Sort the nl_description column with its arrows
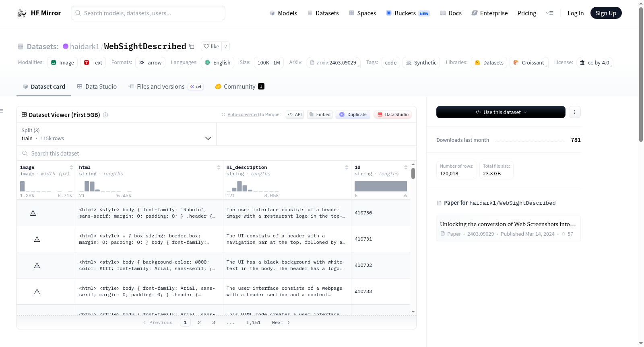 click(x=347, y=167)
